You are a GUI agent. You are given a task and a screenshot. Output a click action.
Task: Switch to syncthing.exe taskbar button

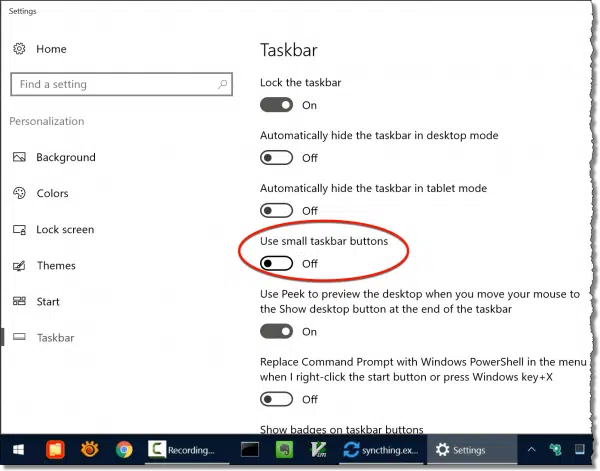[382, 450]
